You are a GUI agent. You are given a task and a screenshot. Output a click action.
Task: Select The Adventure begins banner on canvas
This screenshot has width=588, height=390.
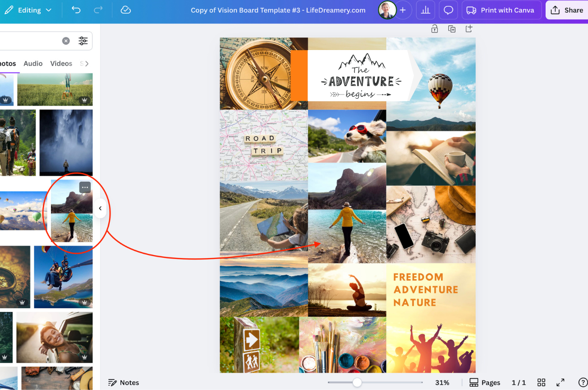(361, 76)
